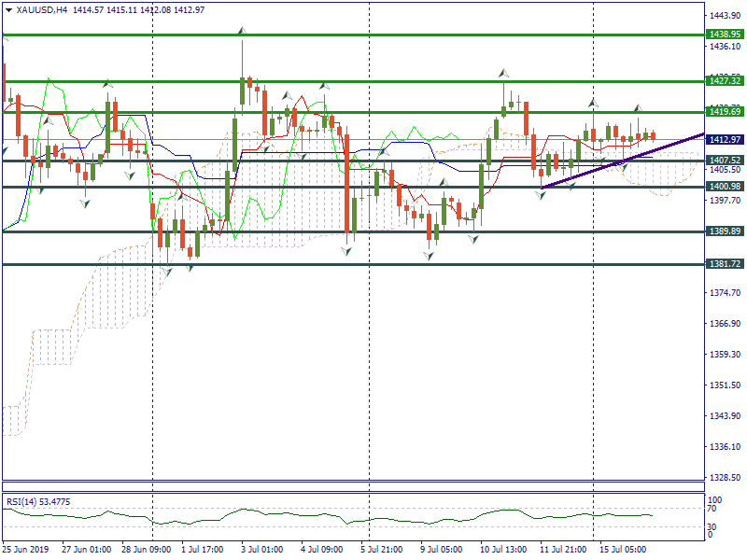Screen dimensions: 747x560
Task: Click the 25 Jun 2019 date label
Action: coord(24,551)
